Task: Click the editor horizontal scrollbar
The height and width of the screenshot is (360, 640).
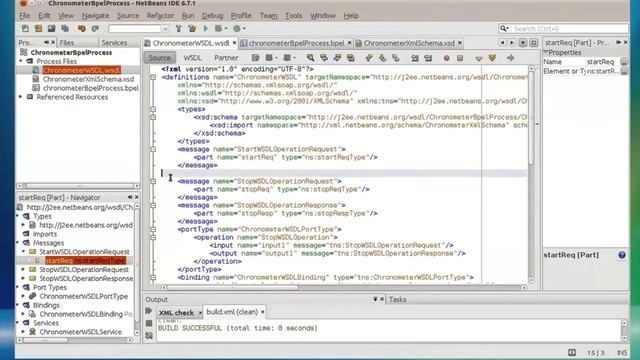Action: click(343, 288)
